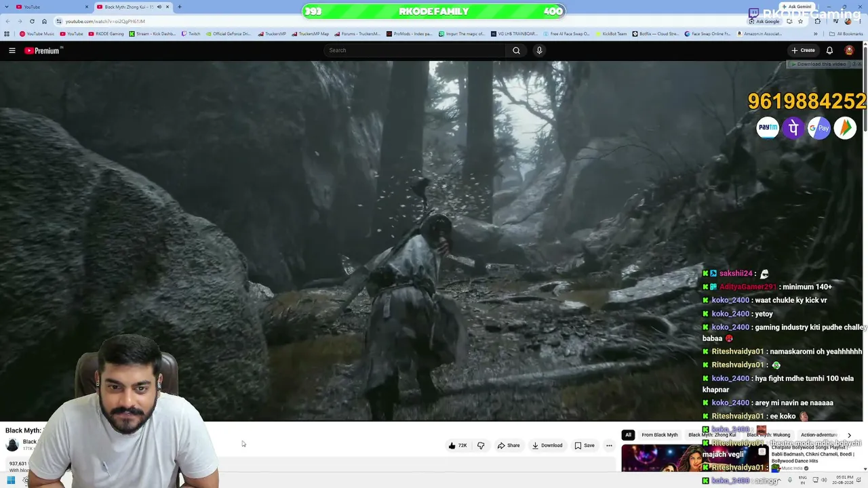Screen dimensions: 868x488
Task: Click the Create button
Action: 803,50
